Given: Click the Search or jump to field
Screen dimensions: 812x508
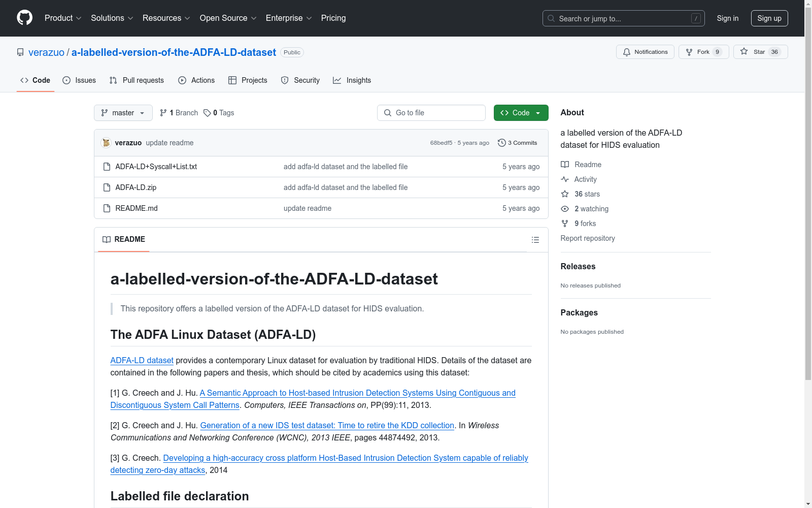Looking at the screenshot, I should pos(624,18).
